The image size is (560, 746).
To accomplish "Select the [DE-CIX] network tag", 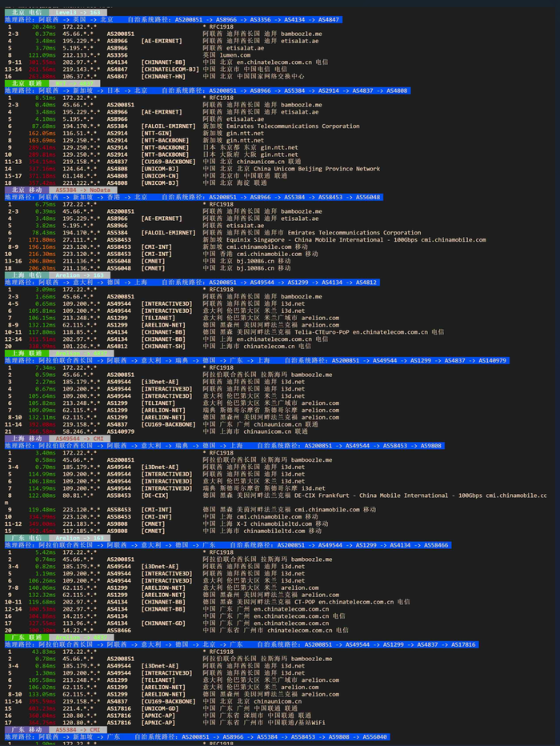I will click(x=157, y=495).
